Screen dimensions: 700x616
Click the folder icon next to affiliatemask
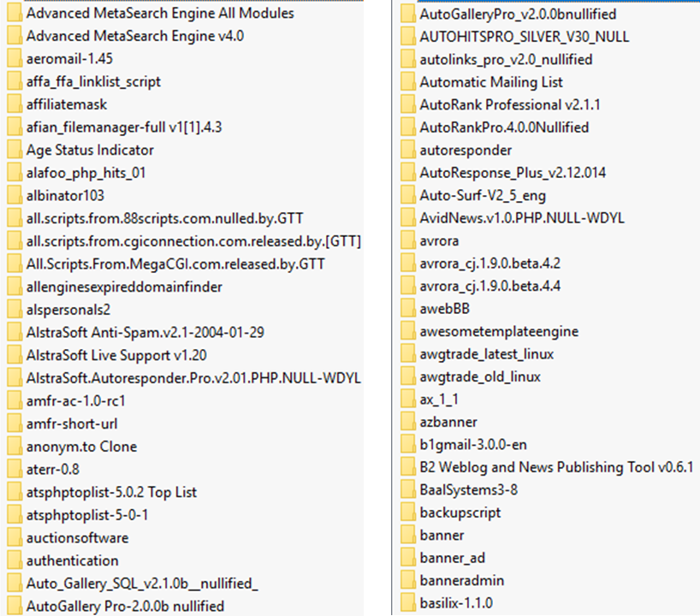pyautogui.click(x=15, y=104)
